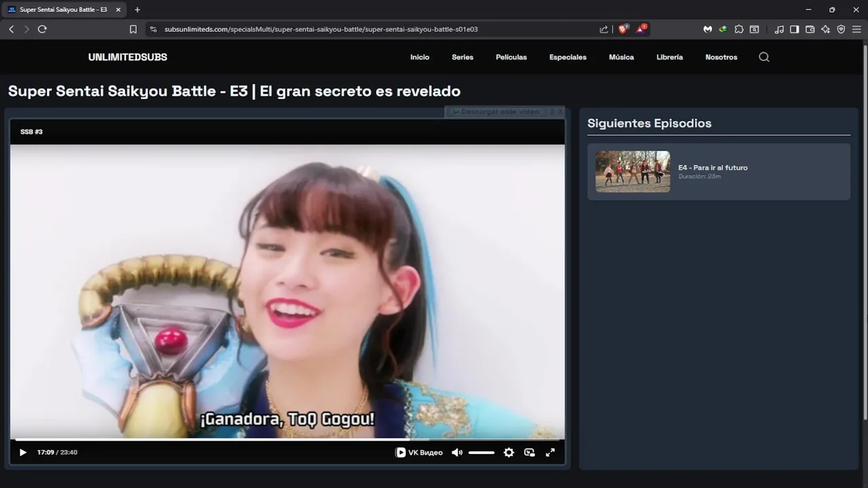
Task: Play the video with the play button
Action: [x=22, y=452]
